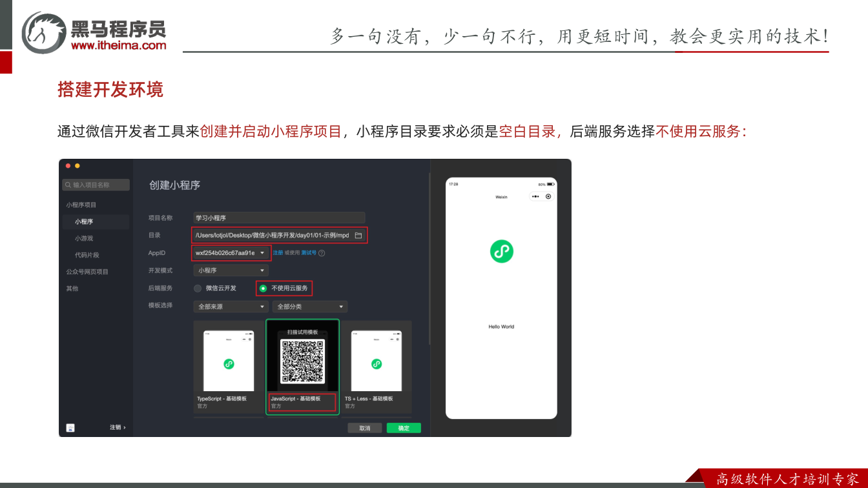The image size is (868, 488).
Task: Click the template list scrollbar
Action: pyautogui.click(x=429, y=258)
